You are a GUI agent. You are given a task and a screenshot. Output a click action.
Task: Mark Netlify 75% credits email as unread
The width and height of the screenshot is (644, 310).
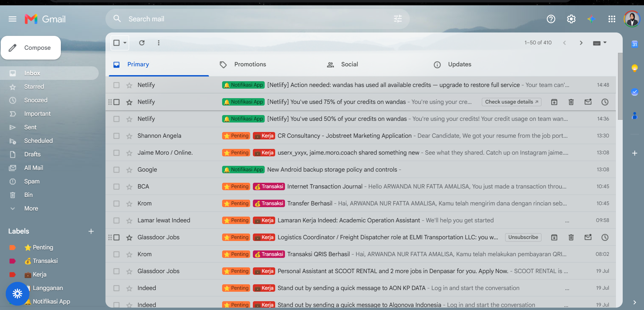pos(588,102)
